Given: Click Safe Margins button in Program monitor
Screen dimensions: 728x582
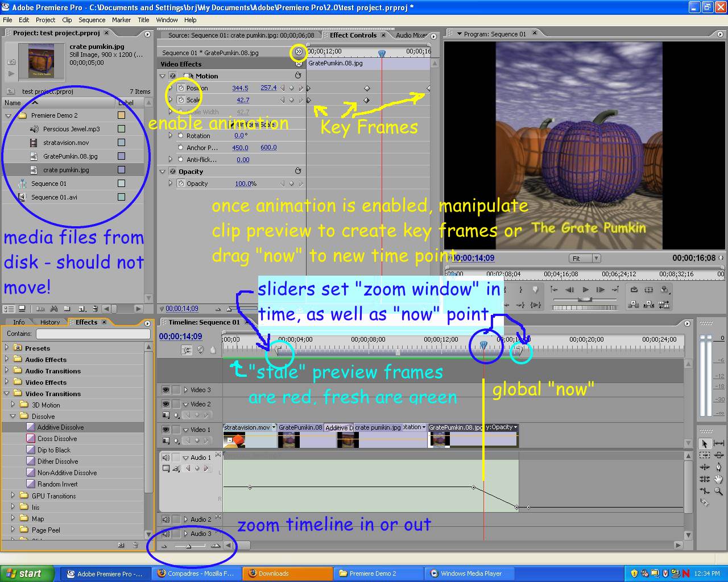Looking at the screenshot, I should (x=649, y=290).
